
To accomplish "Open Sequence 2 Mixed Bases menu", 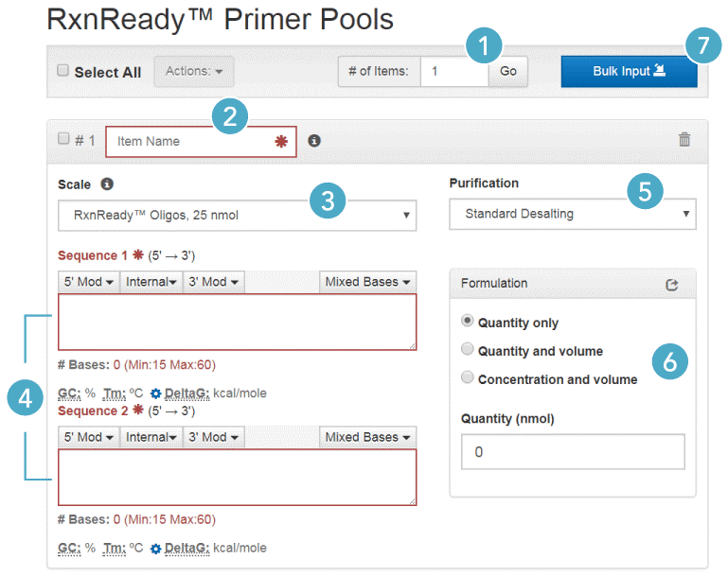I will coord(367,437).
